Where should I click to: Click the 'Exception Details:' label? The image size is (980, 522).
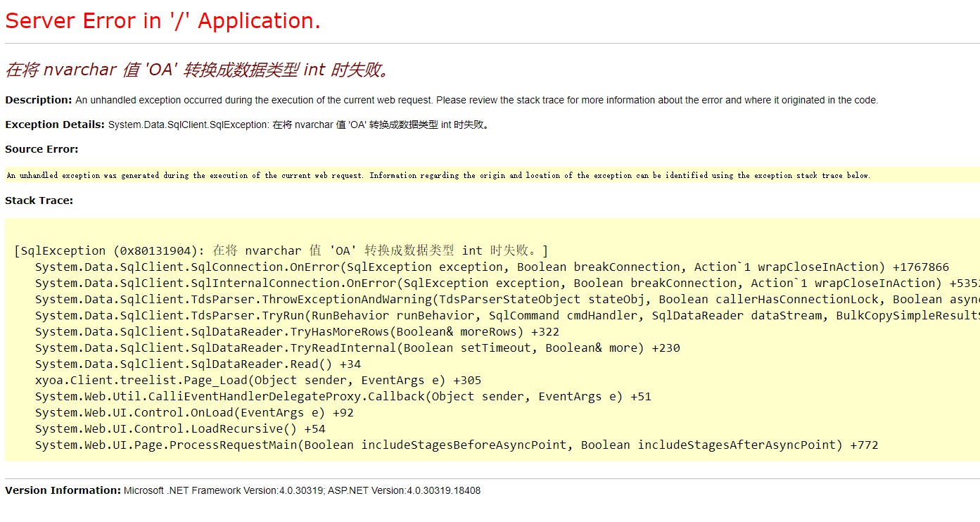point(52,125)
